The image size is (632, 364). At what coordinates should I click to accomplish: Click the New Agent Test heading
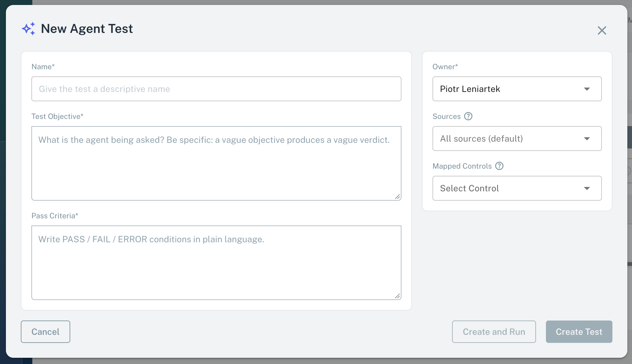(87, 29)
